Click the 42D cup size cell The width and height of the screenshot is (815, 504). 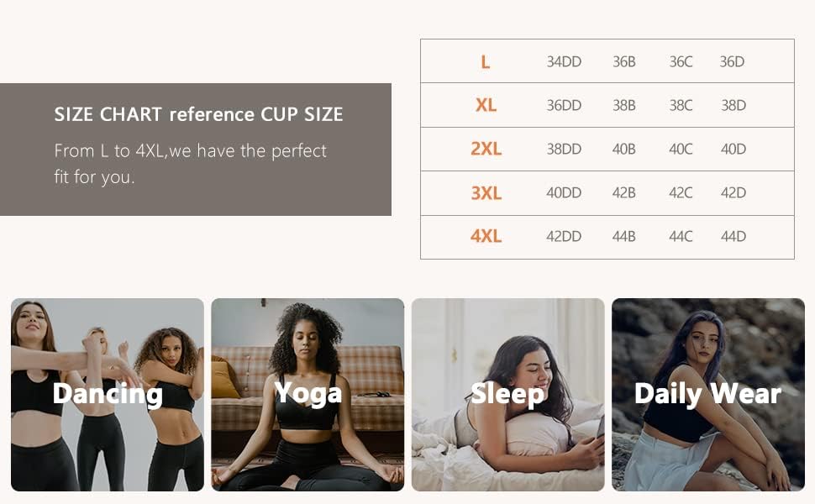click(x=733, y=192)
